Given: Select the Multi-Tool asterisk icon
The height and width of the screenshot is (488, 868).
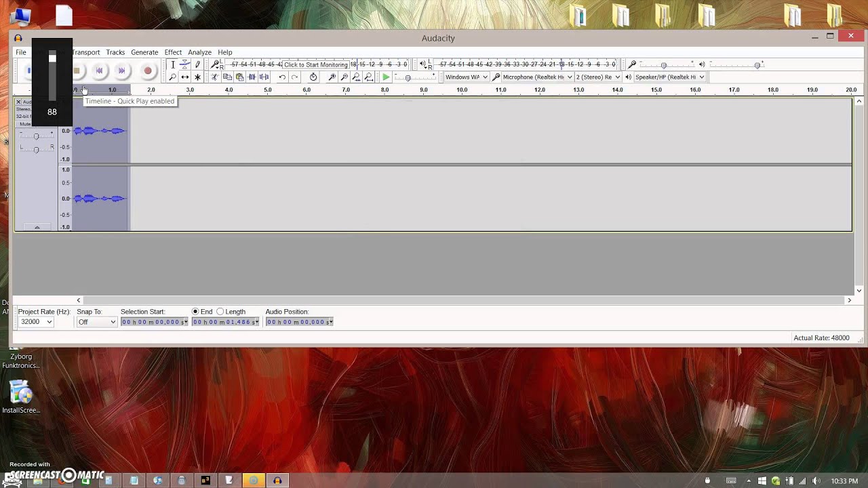Looking at the screenshot, I should [197, 77].
